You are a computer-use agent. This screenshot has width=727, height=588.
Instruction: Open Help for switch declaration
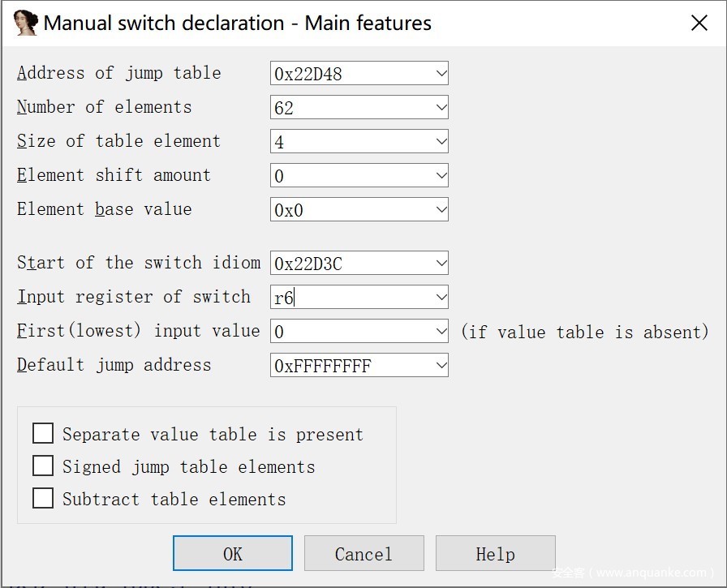495,554
